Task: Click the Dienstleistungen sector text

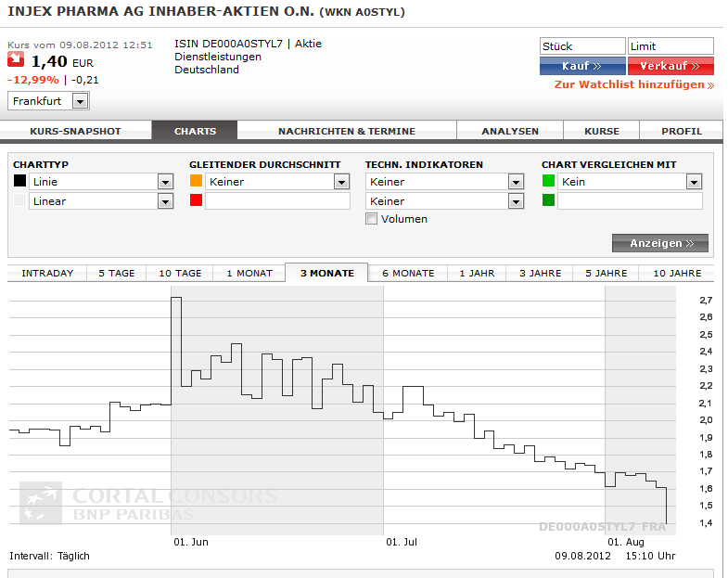Action: coord(218,57)
